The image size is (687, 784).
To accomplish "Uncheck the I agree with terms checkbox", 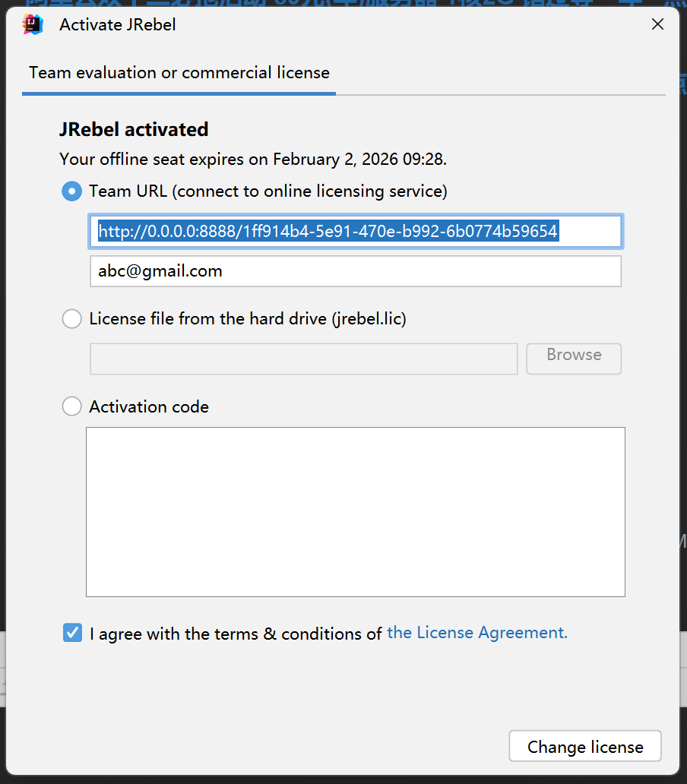I will 72,633.
